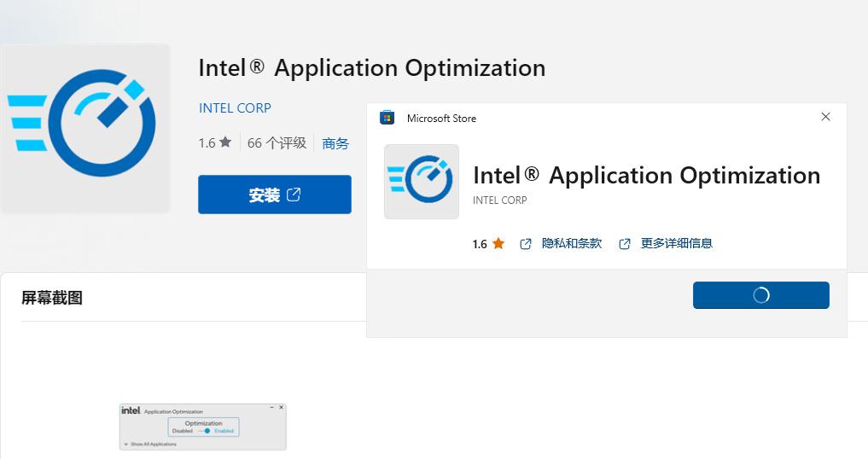Open the 隐私和条款 link
Screen dimensions: 868x459
coord(572,244)
